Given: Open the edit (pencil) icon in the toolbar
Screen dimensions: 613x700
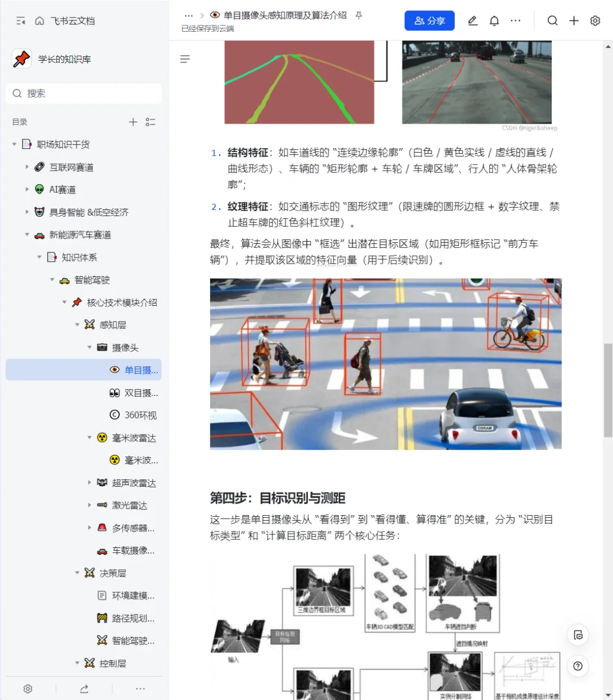Looking at the screenshot, I should [472, 20].
